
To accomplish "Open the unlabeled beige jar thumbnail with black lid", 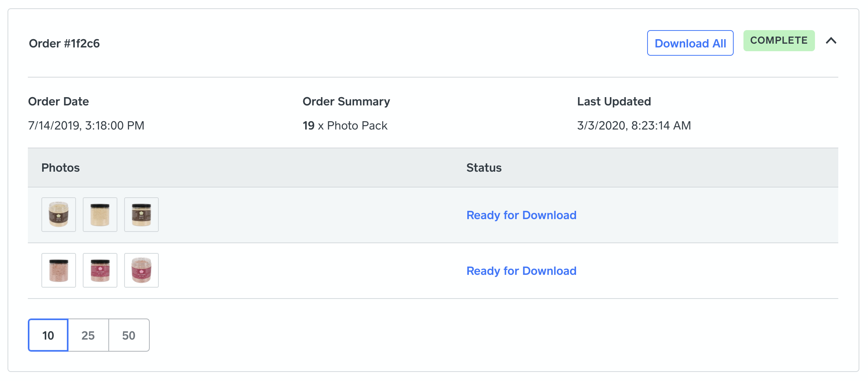I will coord(100,215).
